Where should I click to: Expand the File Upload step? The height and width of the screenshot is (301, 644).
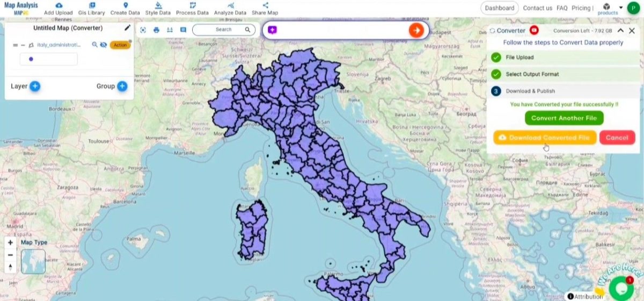(x=563, y=57)
